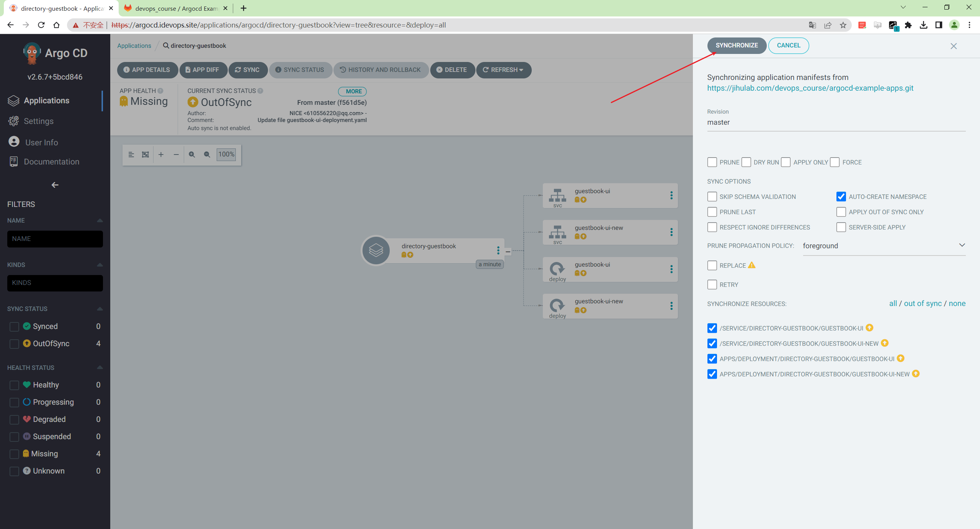Uncheck /SERVICE/DIRECTORY-GUESTBOOK/GUESTBOOK-UI-NEW resource

coord(712,343)
